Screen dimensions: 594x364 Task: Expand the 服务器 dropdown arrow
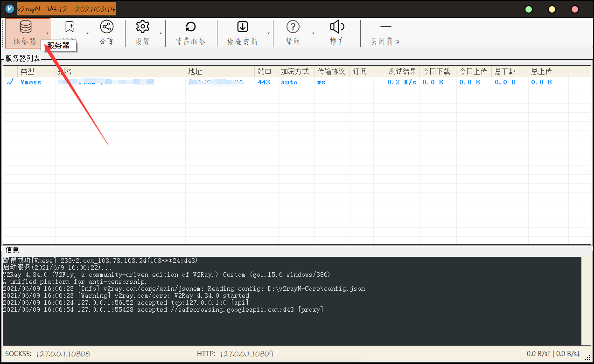(x=48, y=33)
